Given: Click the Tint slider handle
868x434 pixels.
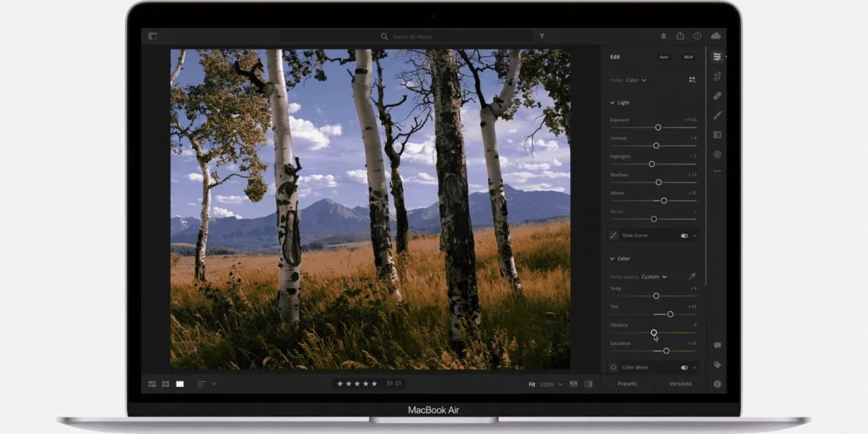Looking at the screenshot, I should 670,314.
